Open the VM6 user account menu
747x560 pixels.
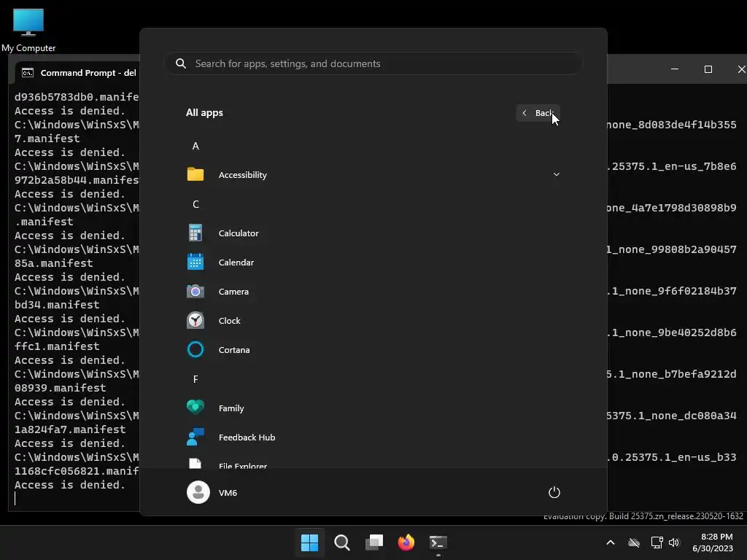(x=212, y=492)
